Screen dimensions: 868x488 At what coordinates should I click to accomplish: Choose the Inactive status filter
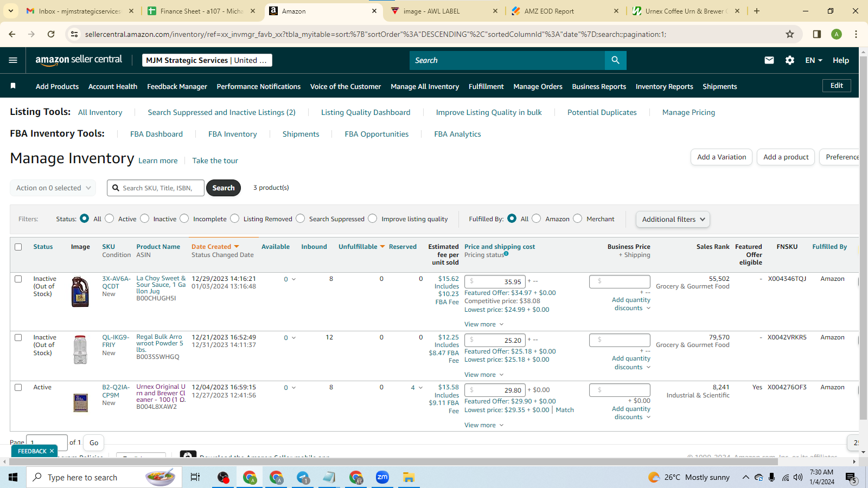pyautogui.click(x=145, y=219)
